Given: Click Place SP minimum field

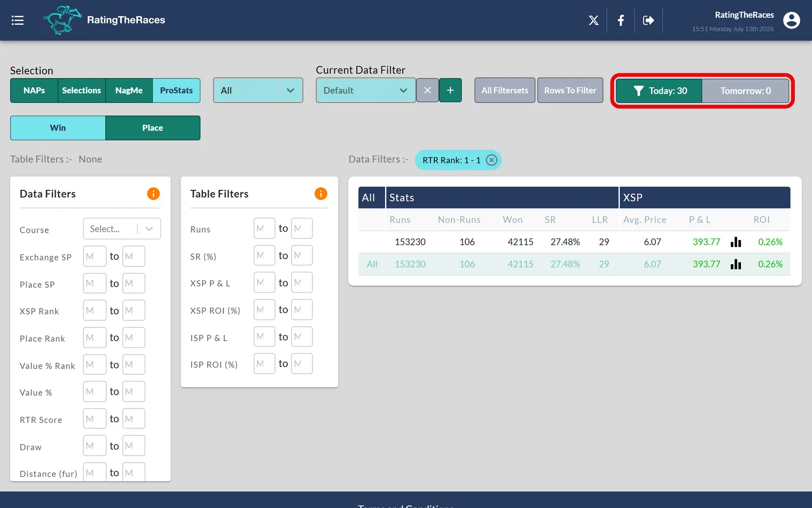Looking at the screenshot, I should [95, 283].
